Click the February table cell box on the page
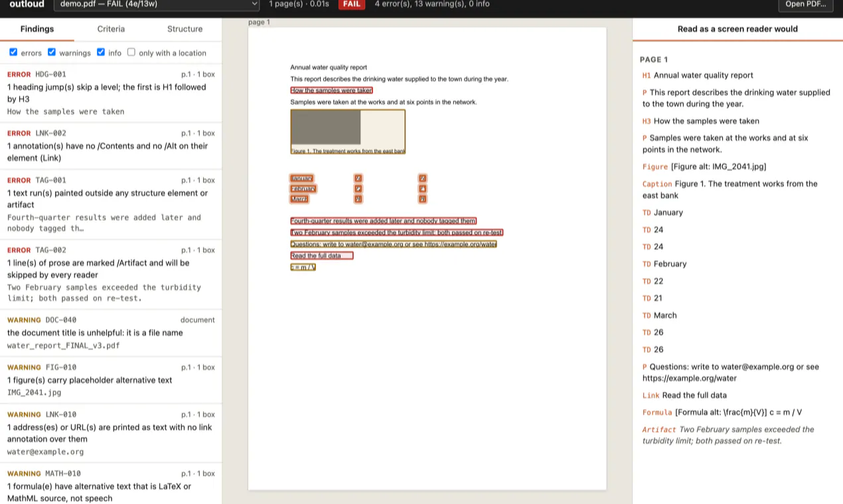 pyautogui.click(x=303, y=188)
